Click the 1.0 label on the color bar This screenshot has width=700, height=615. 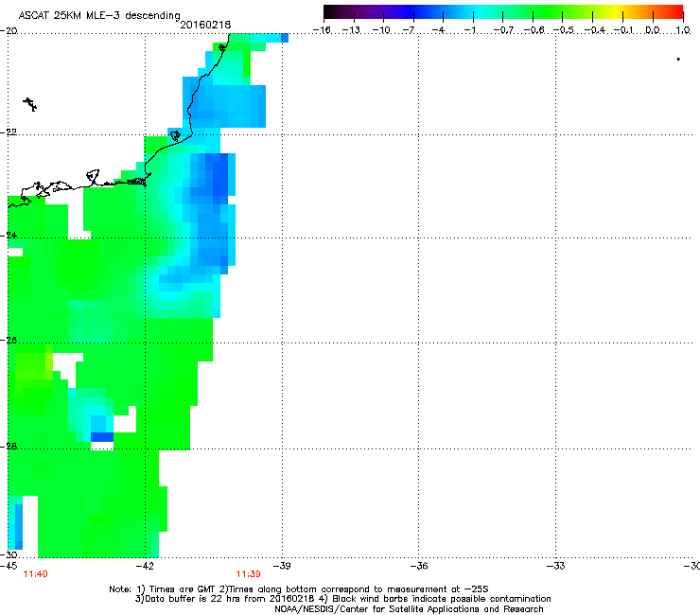click(x=683, y=30)
